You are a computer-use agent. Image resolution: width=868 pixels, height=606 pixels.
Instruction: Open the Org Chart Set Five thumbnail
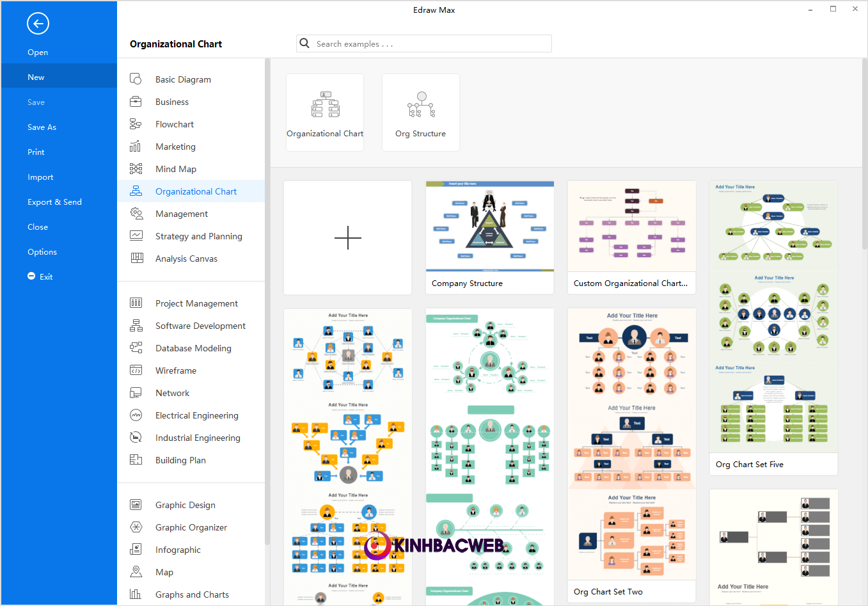pos(774,317)
